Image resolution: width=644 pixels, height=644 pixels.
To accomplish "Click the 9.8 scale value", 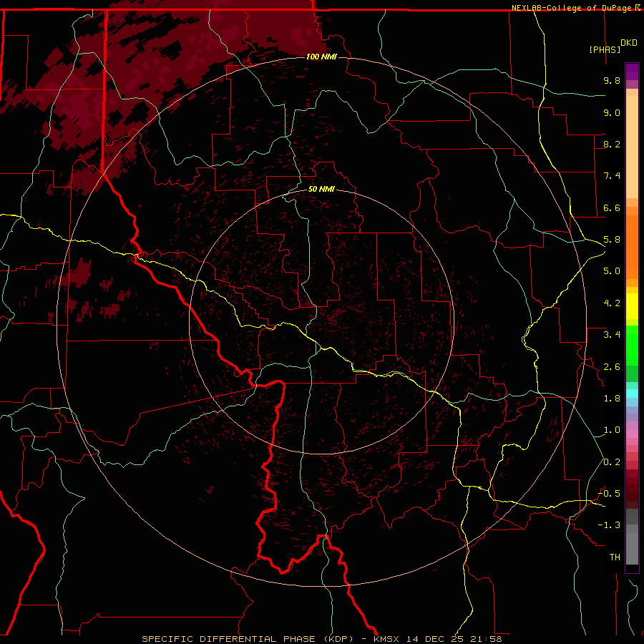I will click(x=612, y=80).
